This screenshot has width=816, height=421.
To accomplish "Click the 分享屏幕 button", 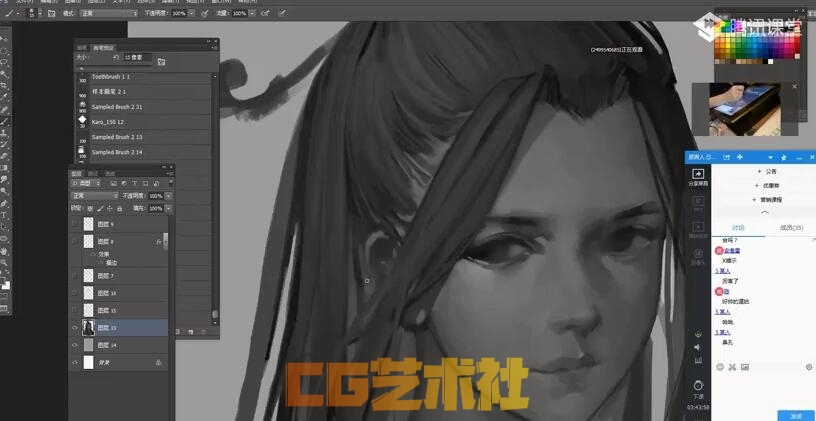I will (x=698, y=177).
